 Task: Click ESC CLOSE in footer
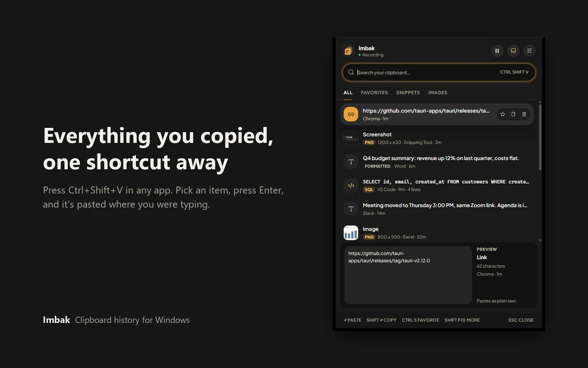pyautogui.click(x=521, y=320)
